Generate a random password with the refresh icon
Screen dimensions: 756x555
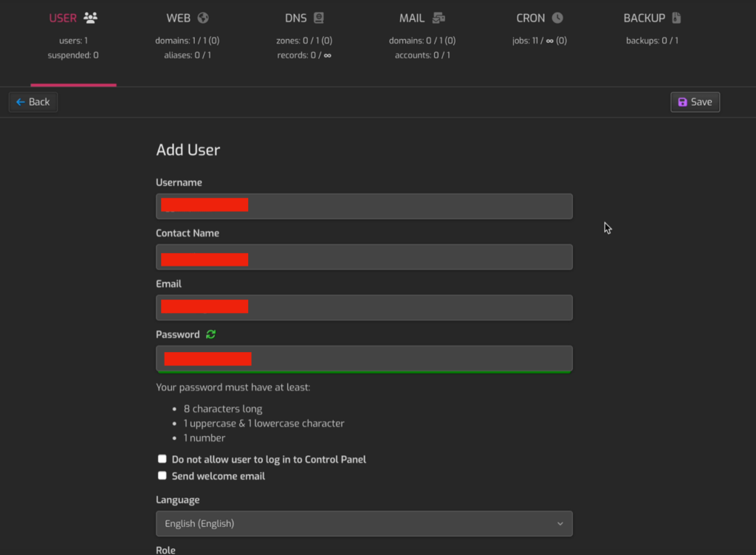pos(211,334)
